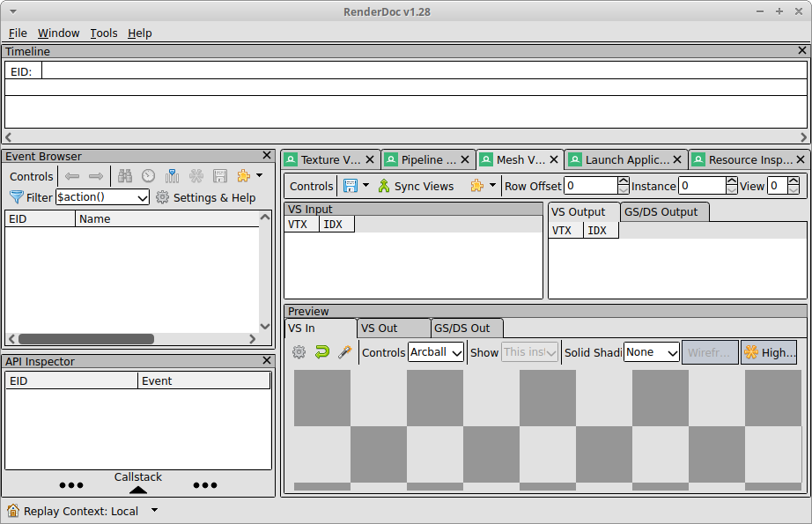Open the preview options gear icon
This screenshot has width=812, height=524.
click(x=299, y=352)
